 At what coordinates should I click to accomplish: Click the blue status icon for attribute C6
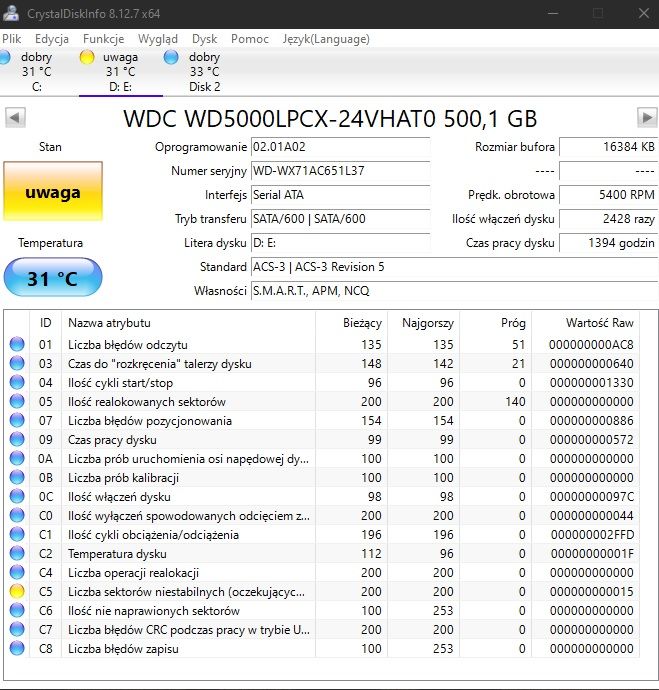coord(17,610)
